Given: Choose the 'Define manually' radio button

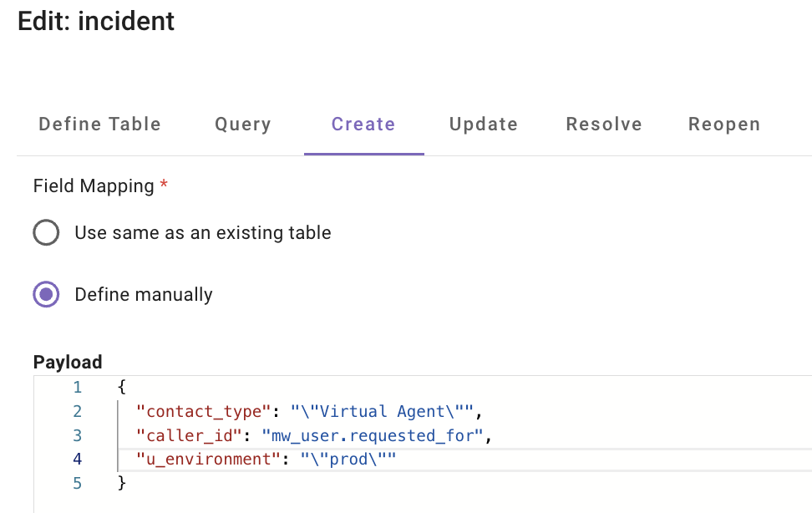Looking at the screenshot, I should 46,295.
